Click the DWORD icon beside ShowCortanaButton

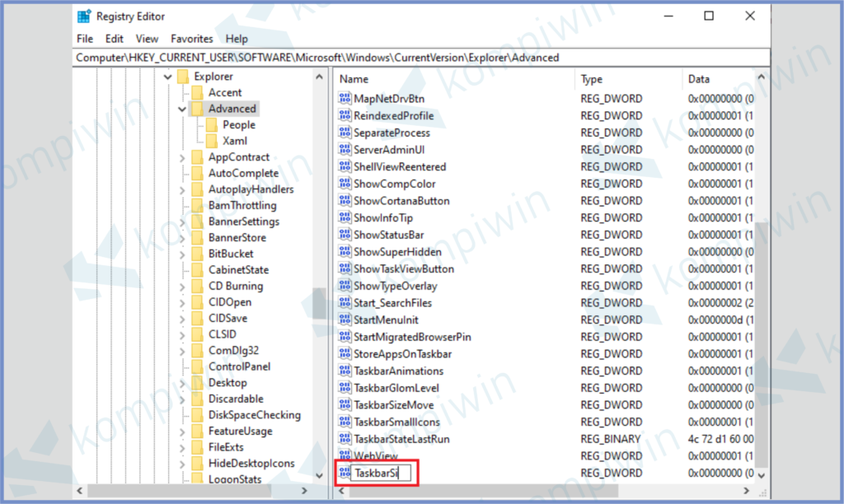345,201
